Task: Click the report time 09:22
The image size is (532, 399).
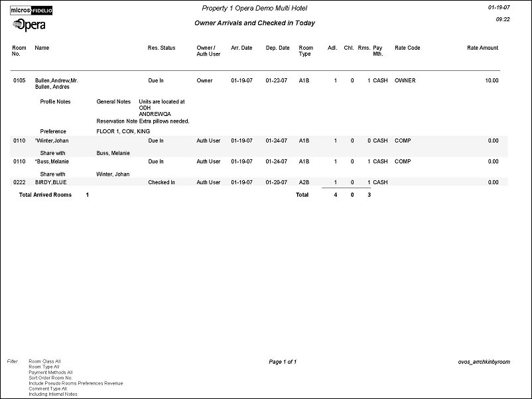Action: [x=502, y=20]
